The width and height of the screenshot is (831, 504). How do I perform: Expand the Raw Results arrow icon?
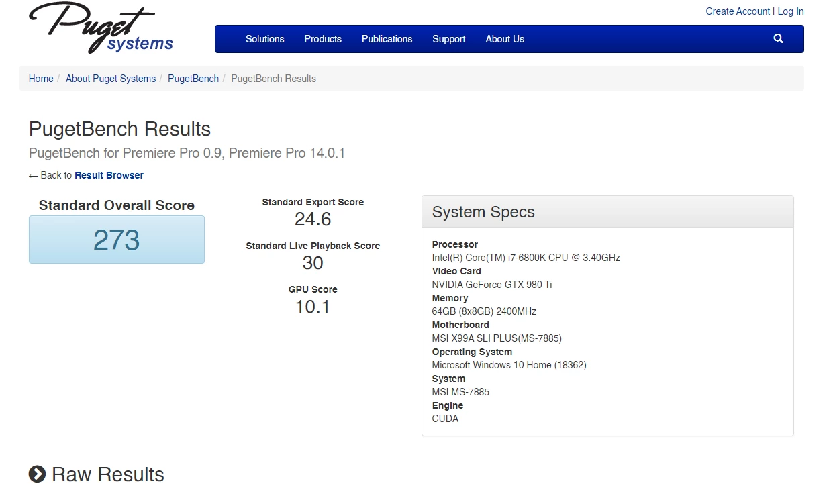pos(37,474)
